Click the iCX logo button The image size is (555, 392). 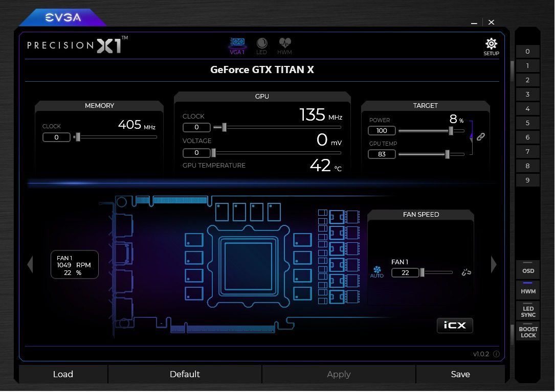[455, 325]
